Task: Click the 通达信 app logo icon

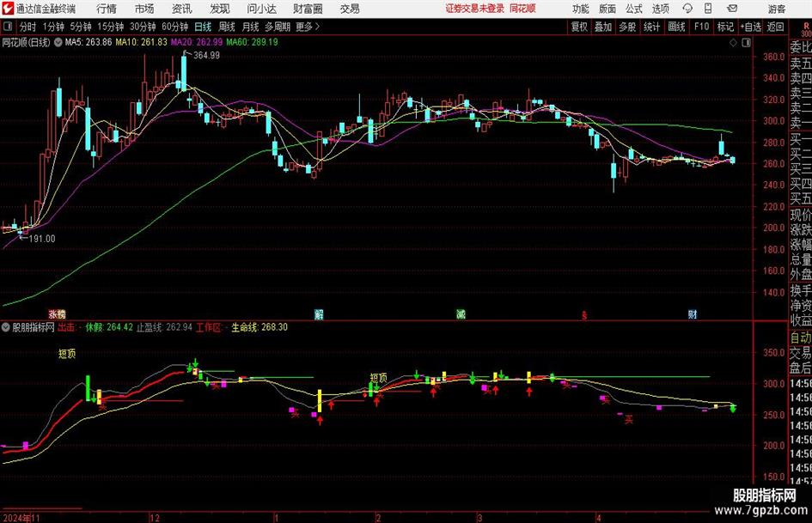Action: pyautogui.click(x=8, y=9)
